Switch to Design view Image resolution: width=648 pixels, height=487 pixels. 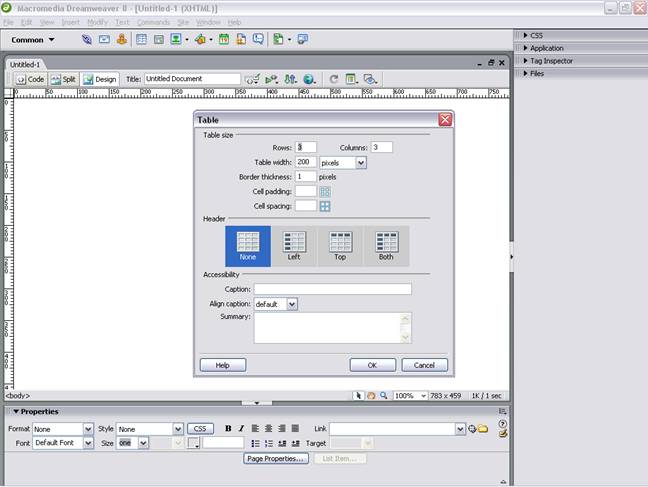(100, 79)
